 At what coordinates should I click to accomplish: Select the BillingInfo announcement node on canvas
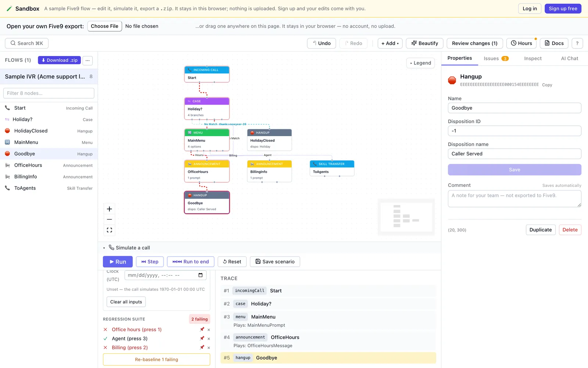pos(269,171)
